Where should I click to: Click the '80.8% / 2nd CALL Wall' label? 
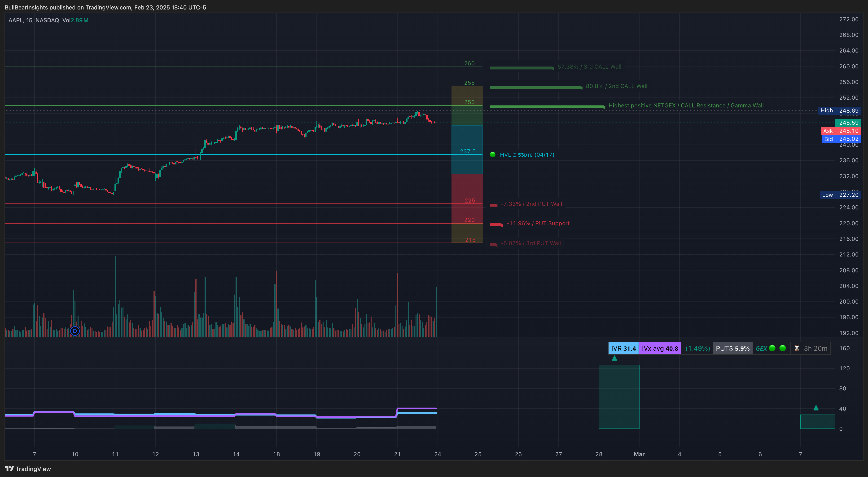[x=616, y=86]
